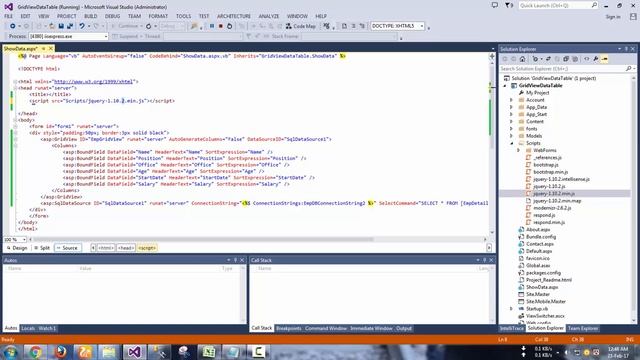The height and width of the screenshot is (360, 640).
Task: Click the Search Solution Explorer field
Action: (562, 69)
